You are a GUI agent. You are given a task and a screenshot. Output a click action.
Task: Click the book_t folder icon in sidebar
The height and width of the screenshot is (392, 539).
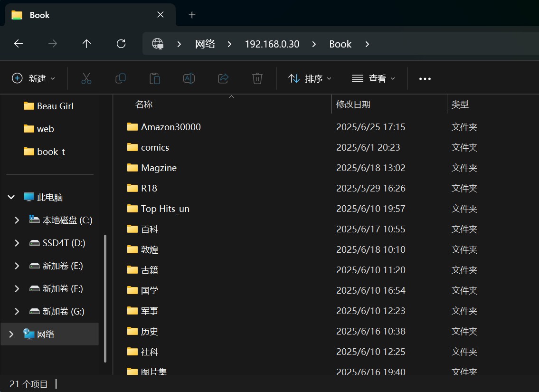(29, 152)
